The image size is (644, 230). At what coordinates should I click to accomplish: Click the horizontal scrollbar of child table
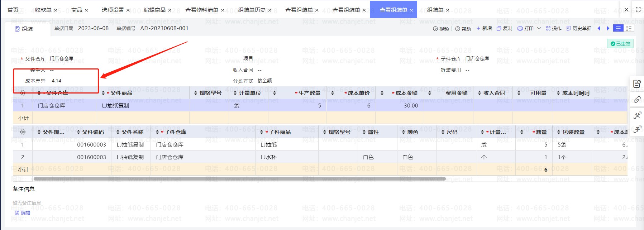point(239,178)
